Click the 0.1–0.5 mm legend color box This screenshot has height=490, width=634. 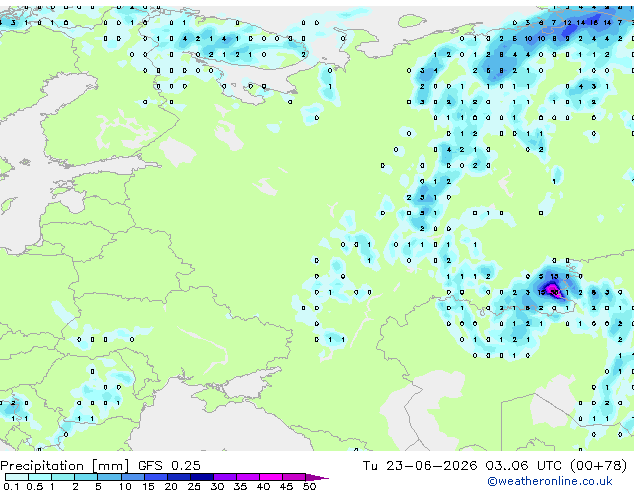pyautogui.click(x=17, y=477)
